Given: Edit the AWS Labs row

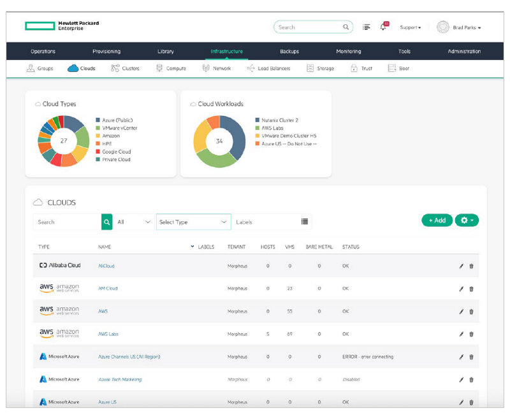Looking at the screenshot, I should pyautogui.click(x=461, y=334).
